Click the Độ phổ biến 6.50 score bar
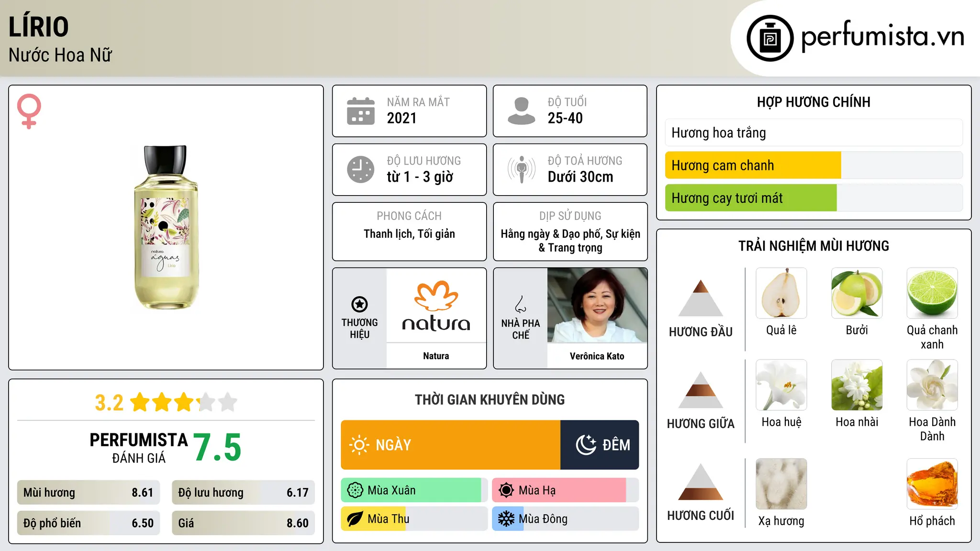 [x=89, y=523]
